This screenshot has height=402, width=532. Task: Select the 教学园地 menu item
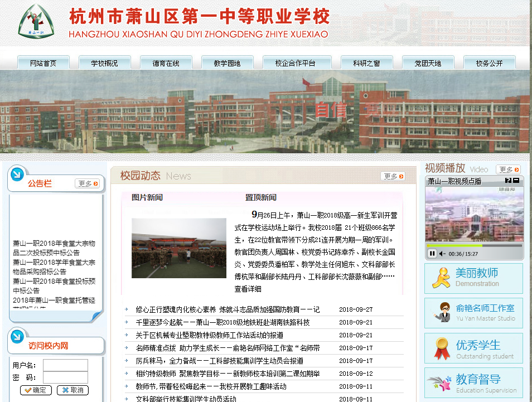228,63
